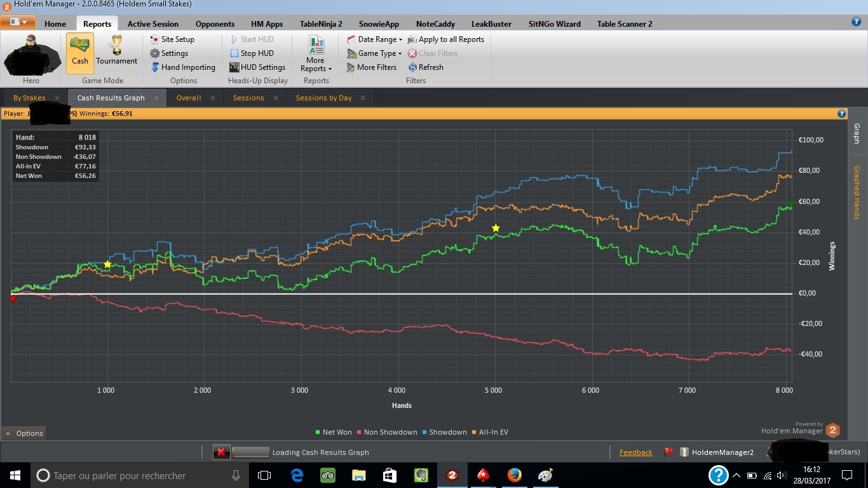Screen dimensions: 868x488
Task: Open the Home ribbon tab
Action: pyautogui.click(x=55, y=24)
